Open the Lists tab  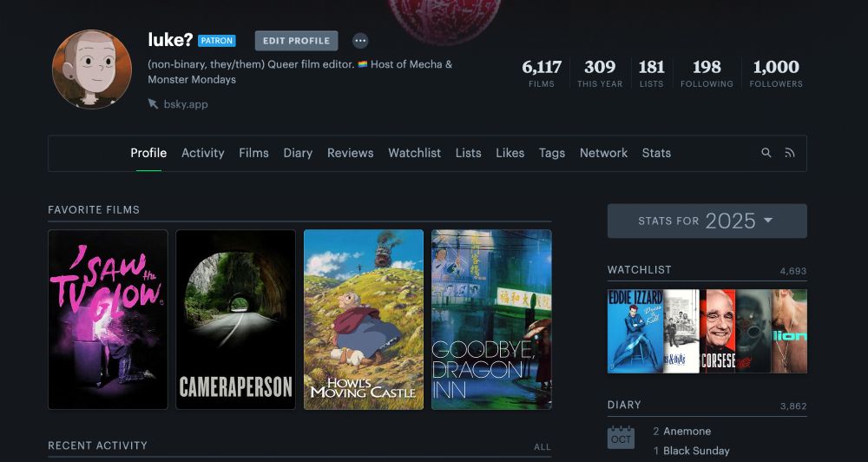tap(469, 153)
